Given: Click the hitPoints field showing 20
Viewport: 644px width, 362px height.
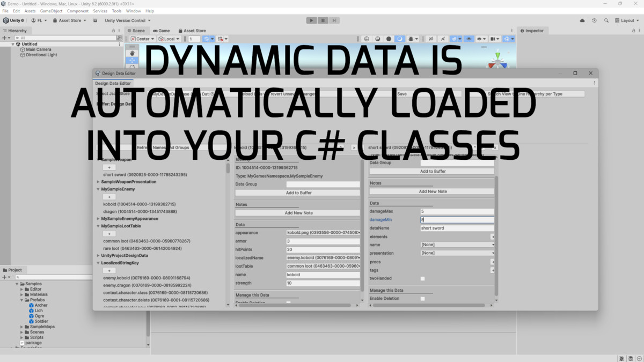Looking at the screenshot, I should (323, 249).
